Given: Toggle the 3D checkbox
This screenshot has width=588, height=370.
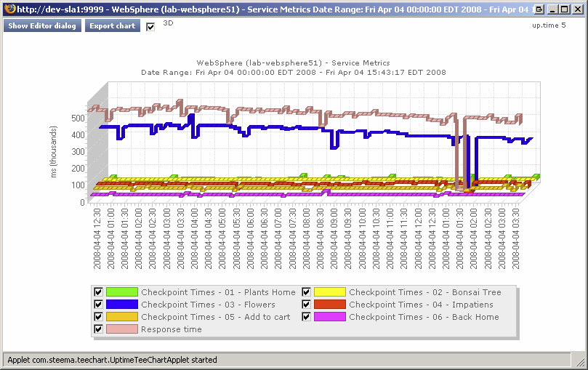Looking at the screenshot, I should (150, 27).
